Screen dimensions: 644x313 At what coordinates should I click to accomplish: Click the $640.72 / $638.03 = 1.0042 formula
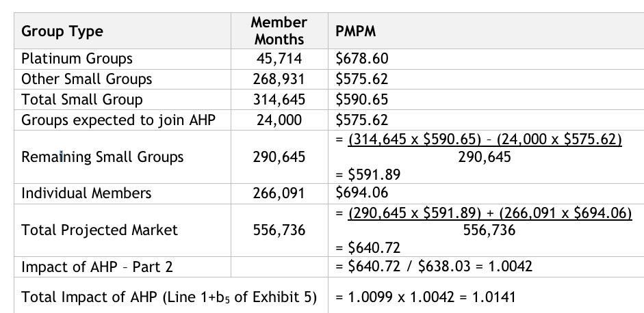pos(434,267)
